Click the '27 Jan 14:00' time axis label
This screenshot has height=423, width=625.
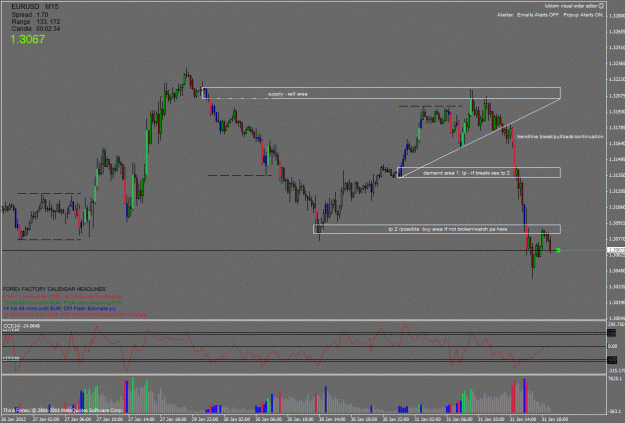click(143, 419)
